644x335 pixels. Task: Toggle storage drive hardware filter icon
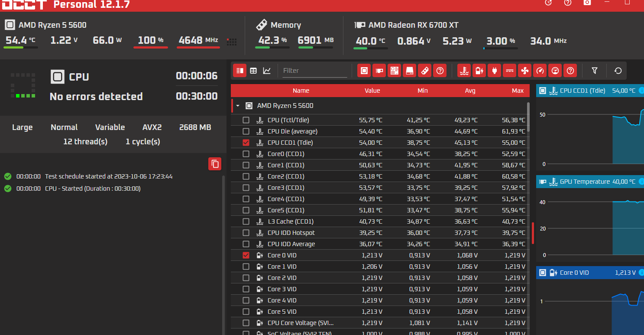(x=410, y=71)
